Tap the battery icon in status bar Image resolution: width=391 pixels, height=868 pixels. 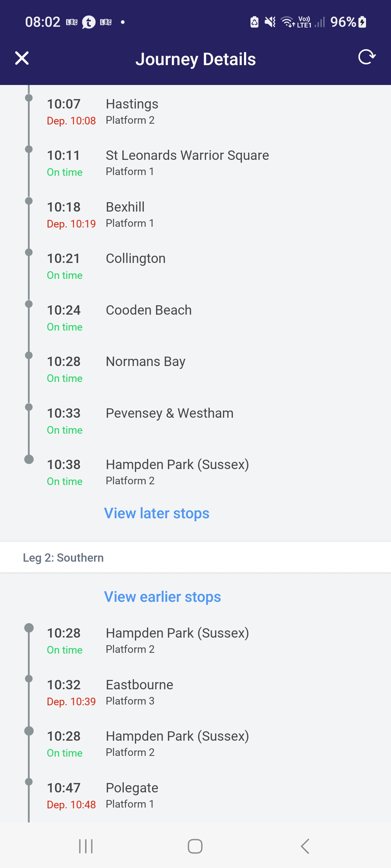click(362, 22)
